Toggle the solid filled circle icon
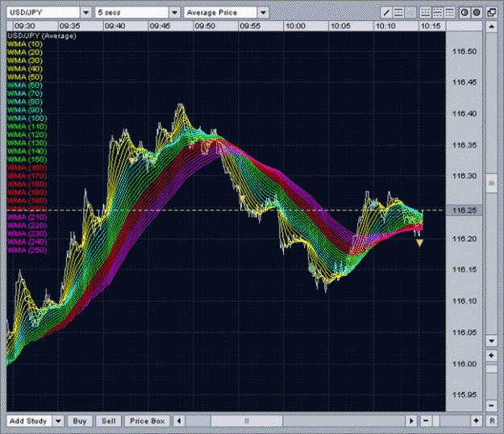504x434 pixels. 477,13
